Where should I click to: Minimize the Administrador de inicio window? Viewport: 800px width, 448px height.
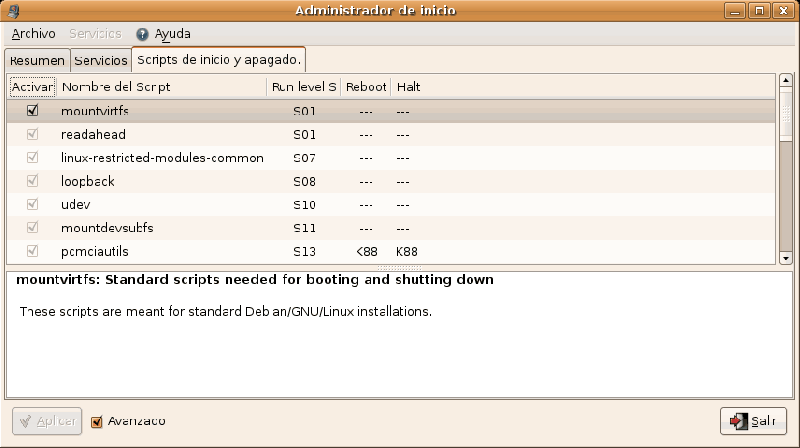[x=745, y=10]
